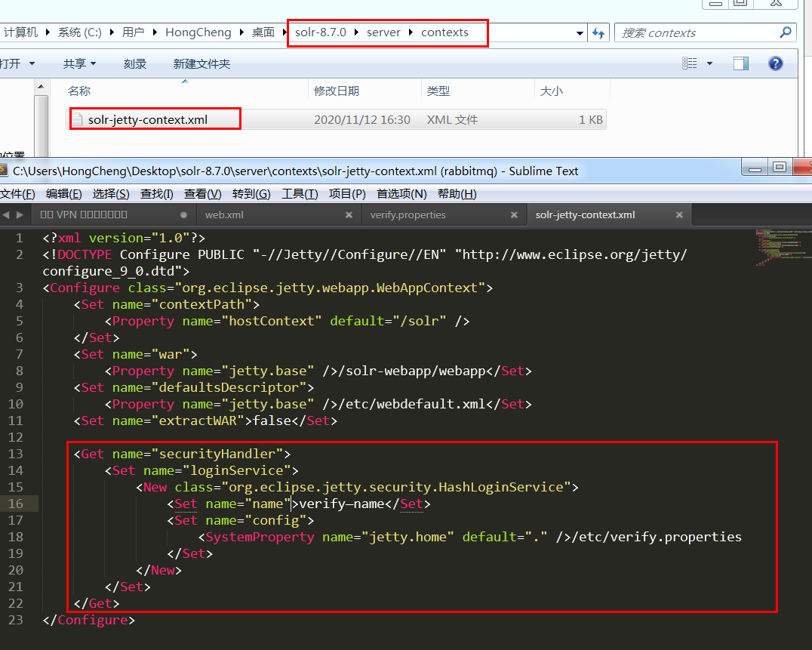Click the refresh button in Explorer's address bar
This screenshot has height=650, width=812.
click(598, 33)
